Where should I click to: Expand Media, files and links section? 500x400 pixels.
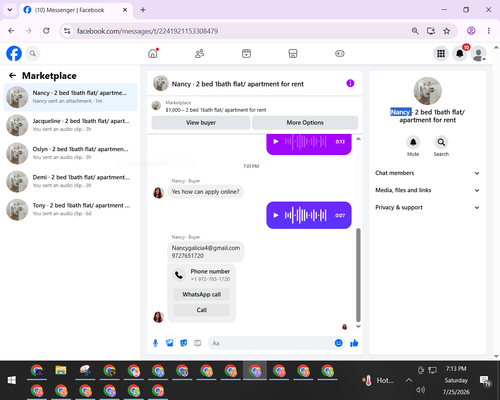point(428,190)
